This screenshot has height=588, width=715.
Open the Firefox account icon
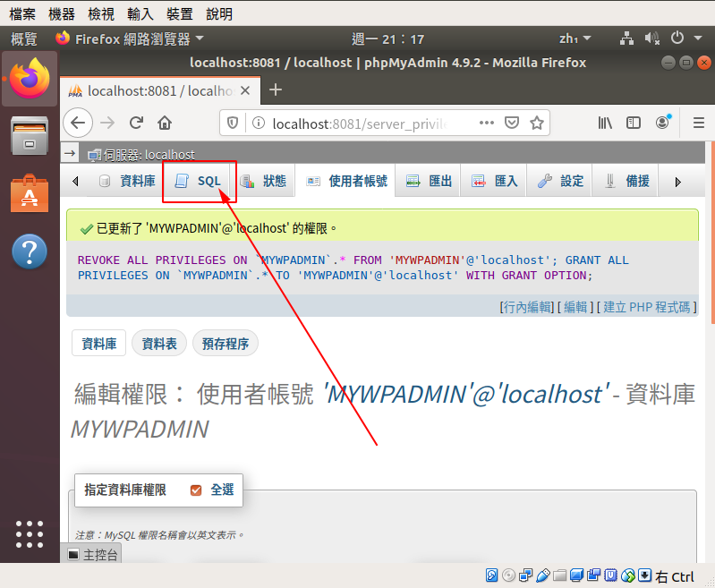(x=663, y=122)
